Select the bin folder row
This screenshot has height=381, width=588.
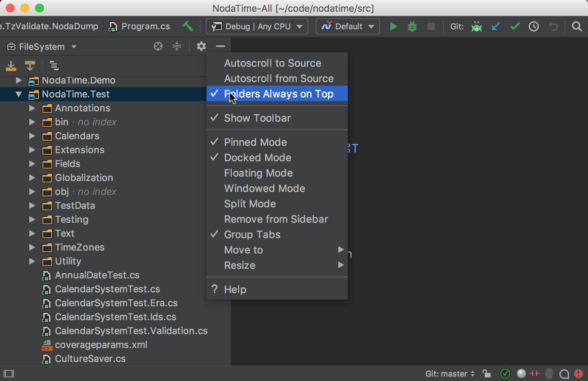(103, 122)
